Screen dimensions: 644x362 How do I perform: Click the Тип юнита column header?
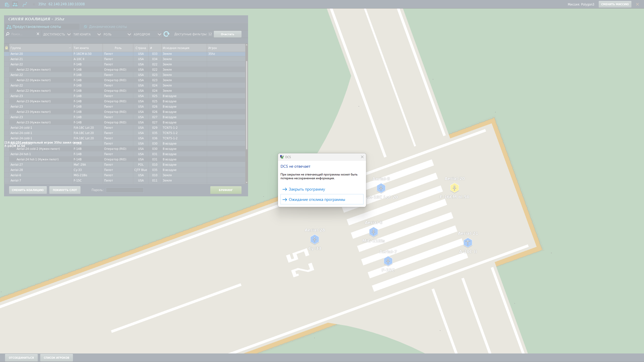point(87,48)
